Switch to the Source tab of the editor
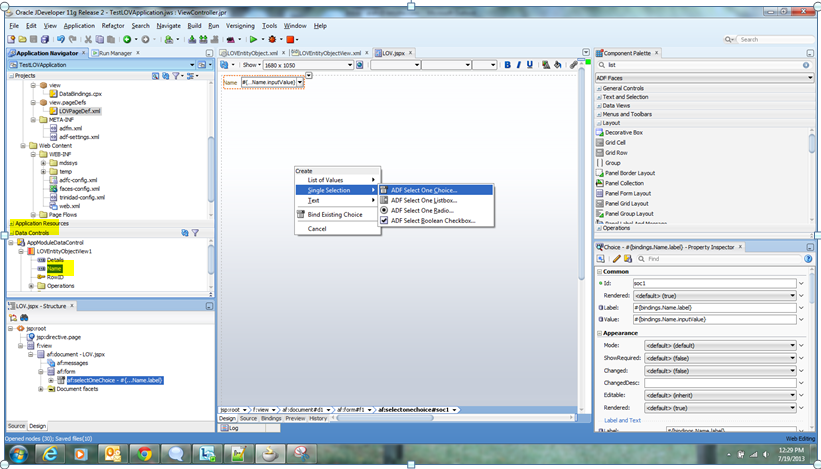The image size is (821, 469). click(x=248, y=418)
